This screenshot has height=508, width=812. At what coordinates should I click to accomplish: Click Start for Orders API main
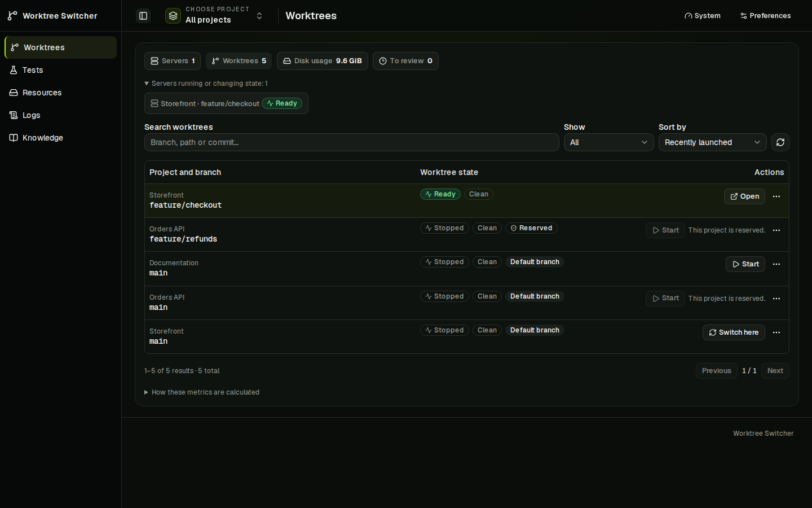click(x=665, y=299)
